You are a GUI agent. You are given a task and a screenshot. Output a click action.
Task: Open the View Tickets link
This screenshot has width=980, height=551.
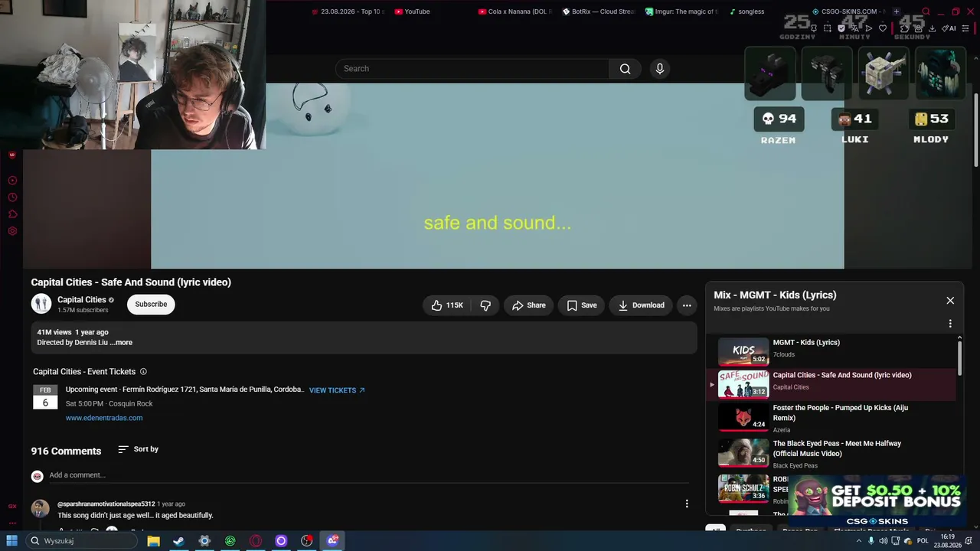pos(337,390)
